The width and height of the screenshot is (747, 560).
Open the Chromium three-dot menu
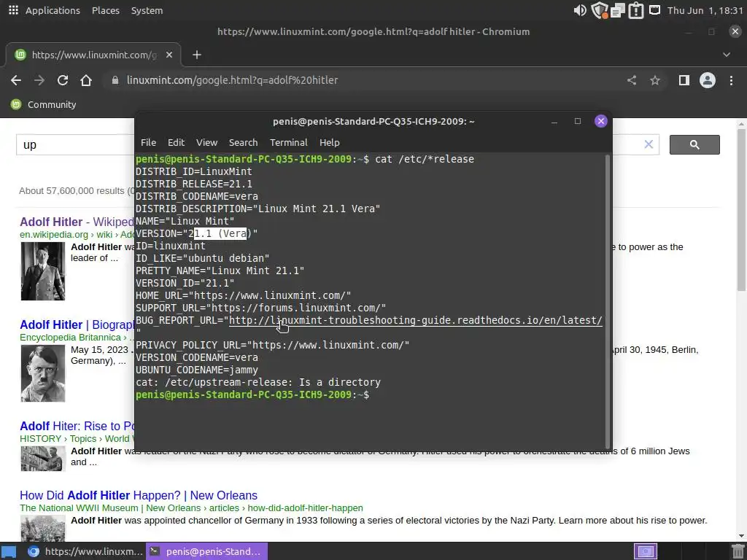pos(731,80)
